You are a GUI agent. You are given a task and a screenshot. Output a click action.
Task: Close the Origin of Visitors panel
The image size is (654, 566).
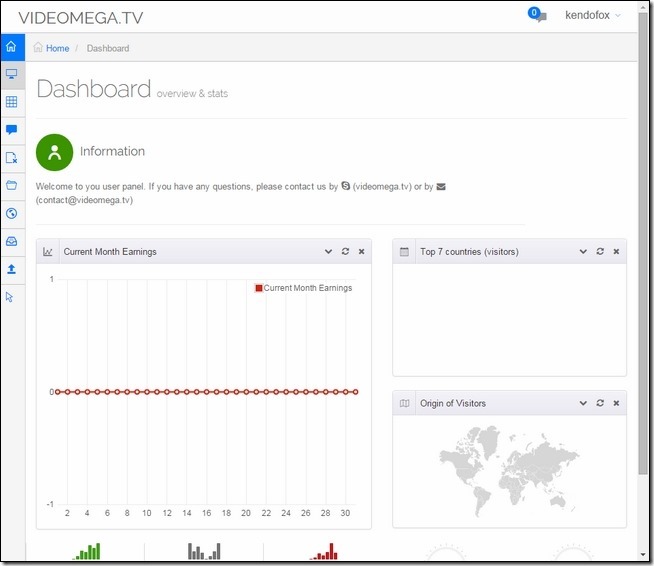[x=616, y=403]
